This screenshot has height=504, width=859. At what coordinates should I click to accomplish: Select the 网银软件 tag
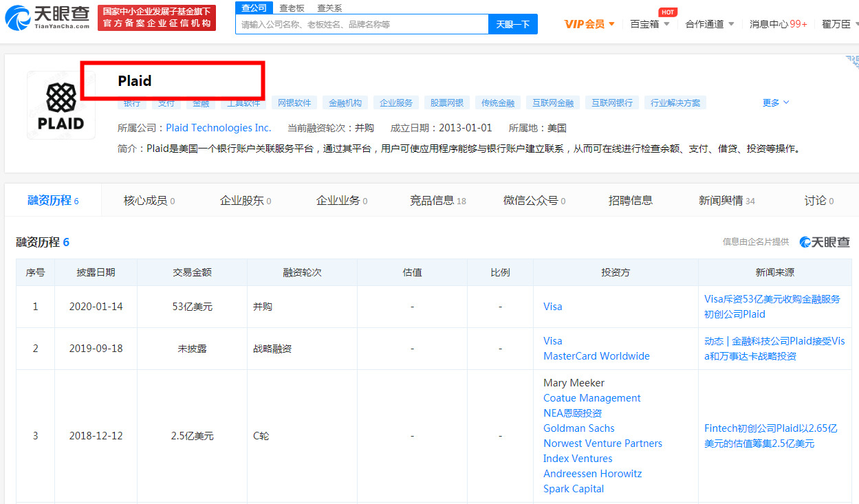click(x=294, y=103)
